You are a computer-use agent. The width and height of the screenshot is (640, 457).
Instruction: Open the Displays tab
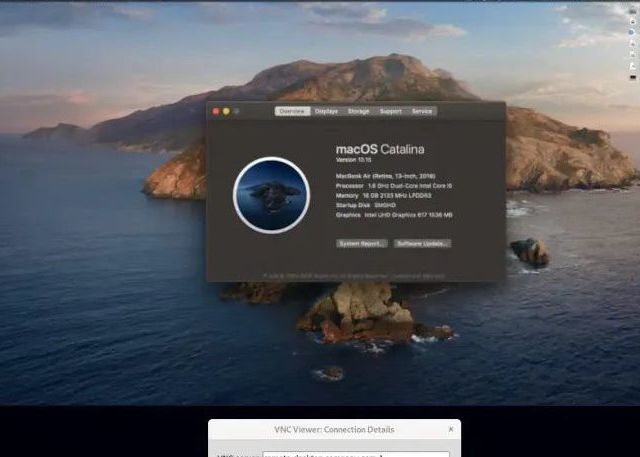(326, 111)
